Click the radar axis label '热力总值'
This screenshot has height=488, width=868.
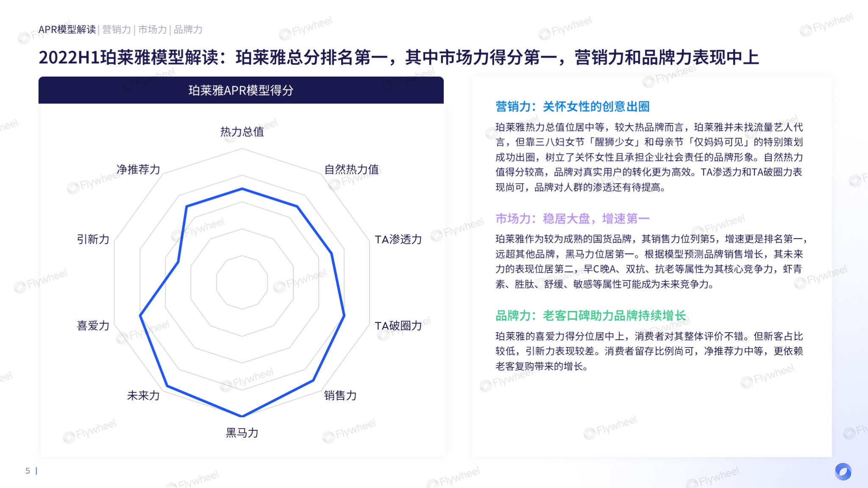(x=242, y=132)
